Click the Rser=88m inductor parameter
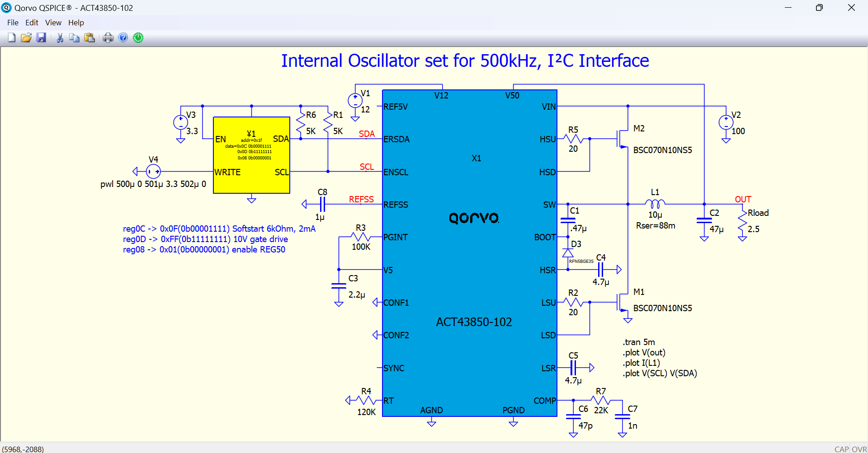 point(656,225)
